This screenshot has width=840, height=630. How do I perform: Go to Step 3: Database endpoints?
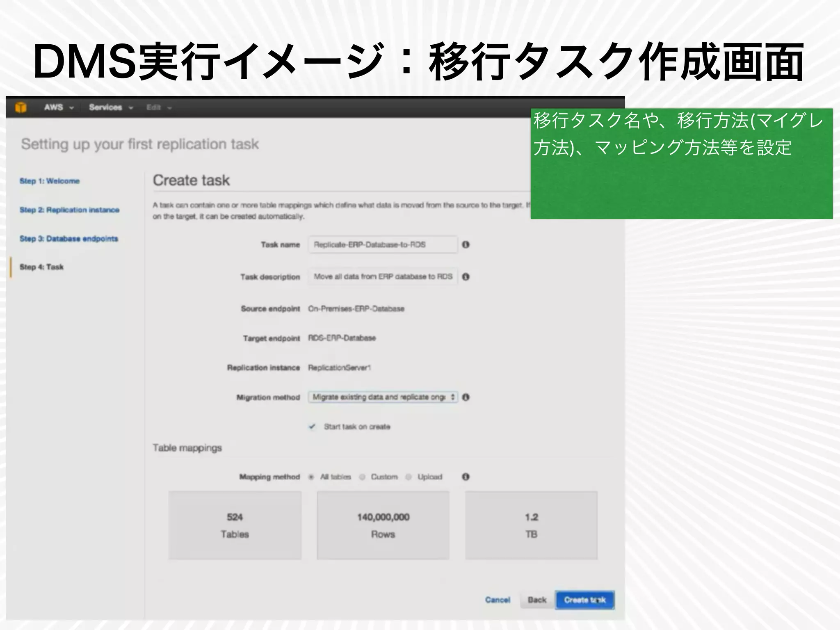(68, 239)
